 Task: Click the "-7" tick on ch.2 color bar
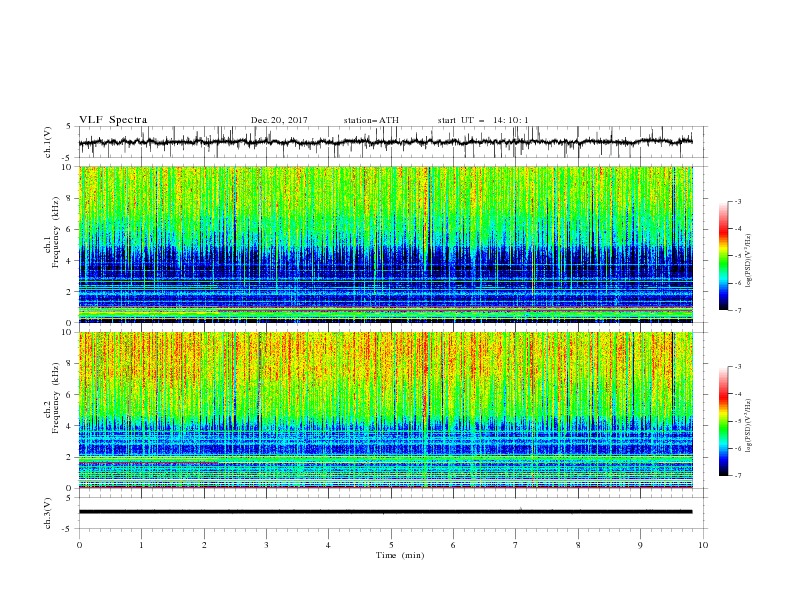(x=737, y=476)
